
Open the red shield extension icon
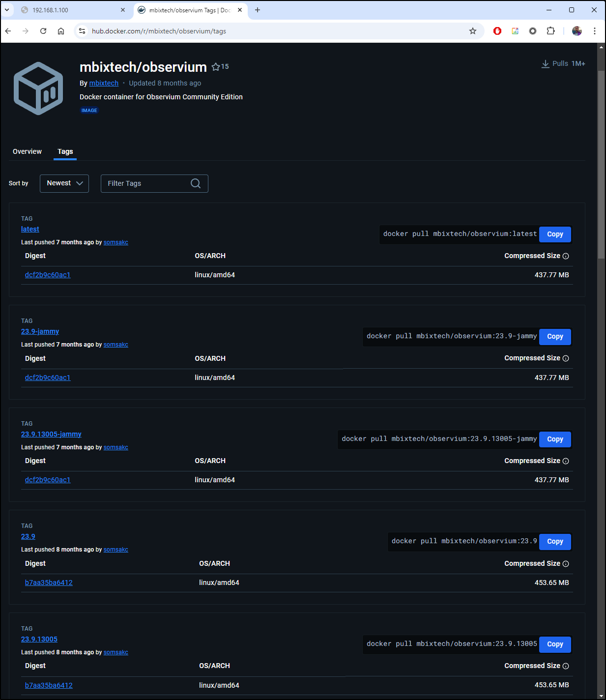(x=497, y=31)
